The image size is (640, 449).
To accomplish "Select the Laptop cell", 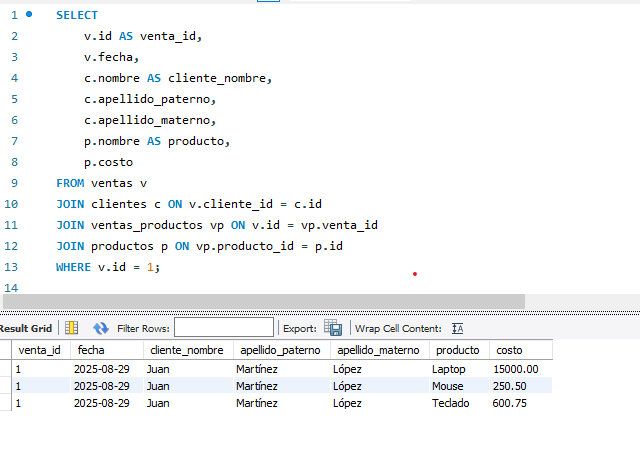I will pyautogui.click(x=459, y=369).
